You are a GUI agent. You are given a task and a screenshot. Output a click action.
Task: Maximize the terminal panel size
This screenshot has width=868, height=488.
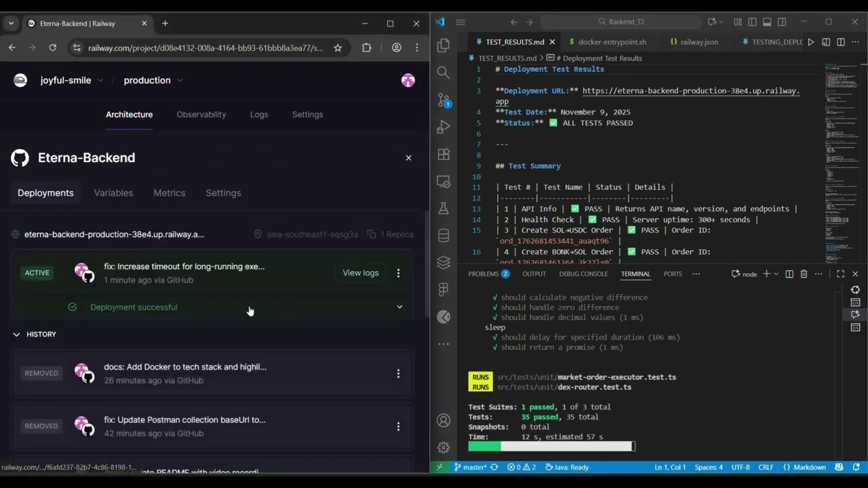pos(840,274)
